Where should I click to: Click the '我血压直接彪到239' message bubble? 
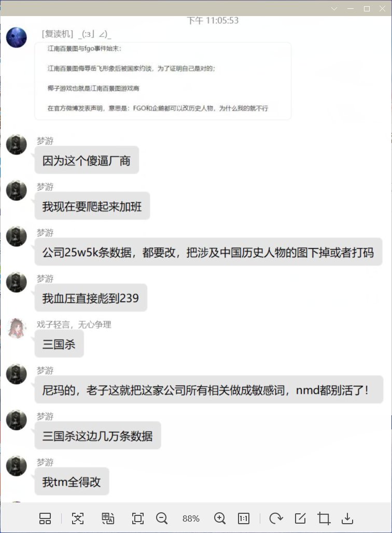tap(91, 298)
